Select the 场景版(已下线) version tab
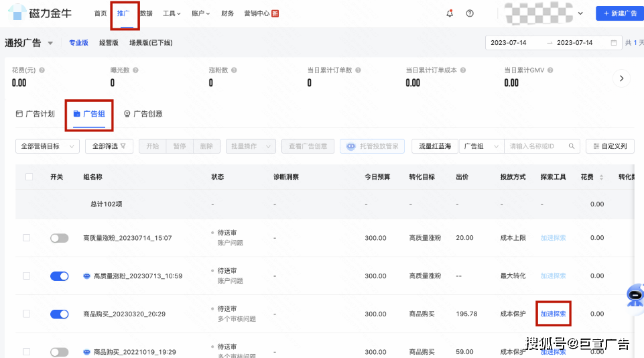The width and height of the screenshot is (644, 358). pyautogui.click(x=151, y=43)
